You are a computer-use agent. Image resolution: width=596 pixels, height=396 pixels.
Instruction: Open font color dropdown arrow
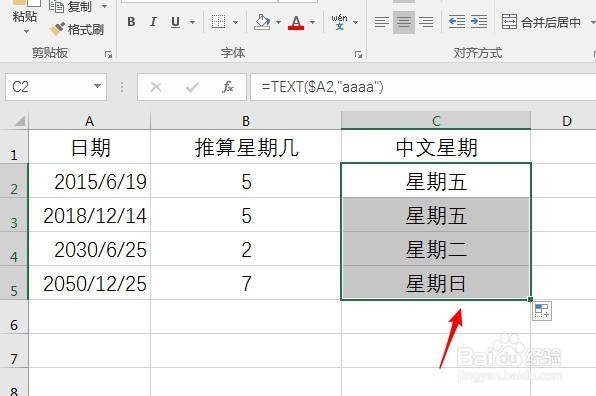312,22
